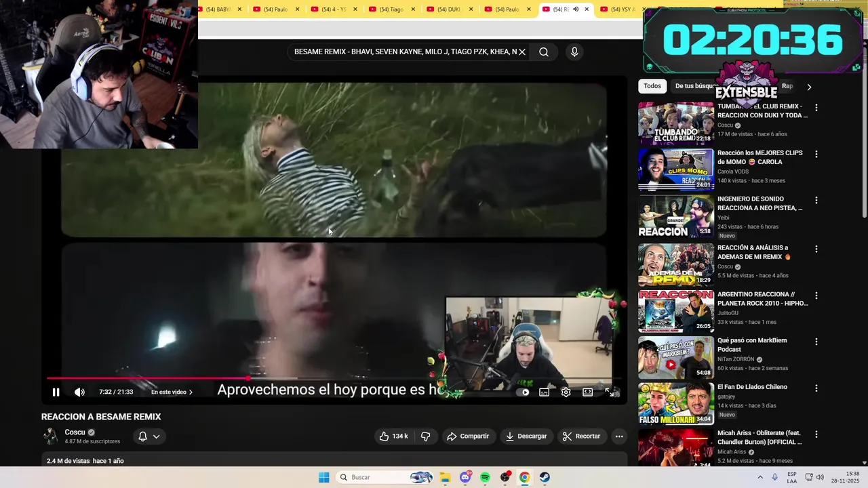Image resolution: width=868 pixels, height=488 pixels.
Task: Open the menu for El Fan De Llados video
Action: click(816, 388)
